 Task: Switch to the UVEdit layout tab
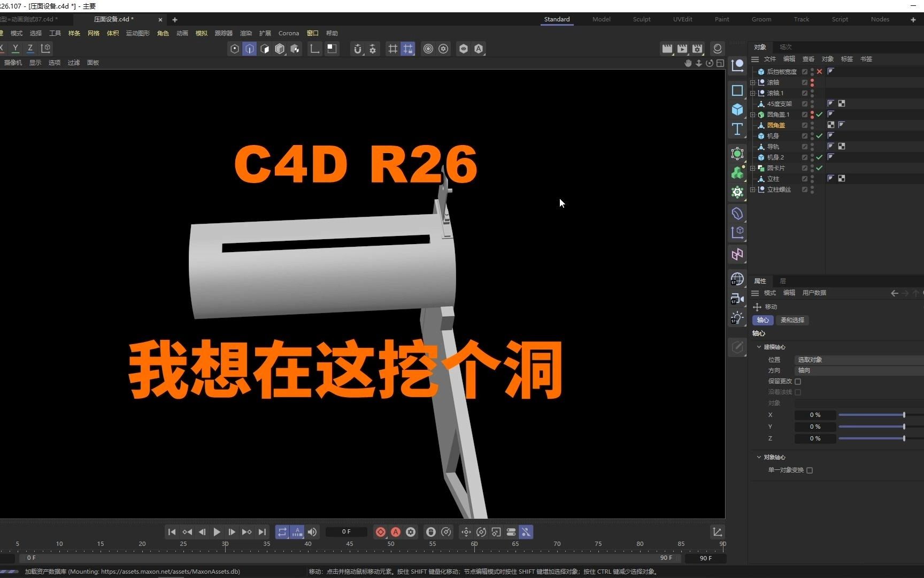tap(682, 19)
